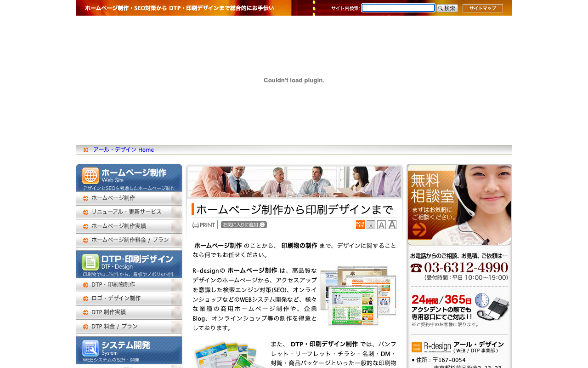Click the site search input field
This screenshot has height=368, width=588.
pos(398,8)
